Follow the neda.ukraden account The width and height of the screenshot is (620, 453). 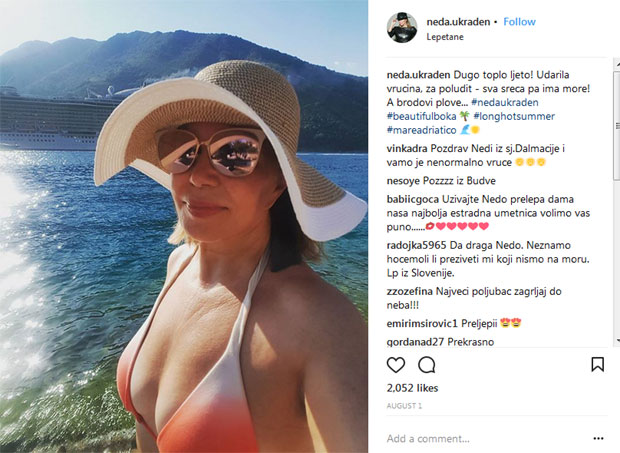coord(519,22)
